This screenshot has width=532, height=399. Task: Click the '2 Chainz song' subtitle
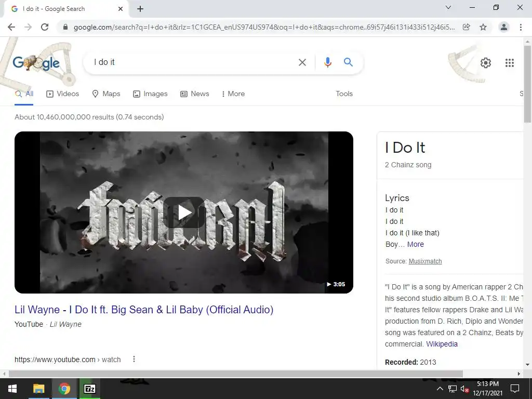click(408, 165)
